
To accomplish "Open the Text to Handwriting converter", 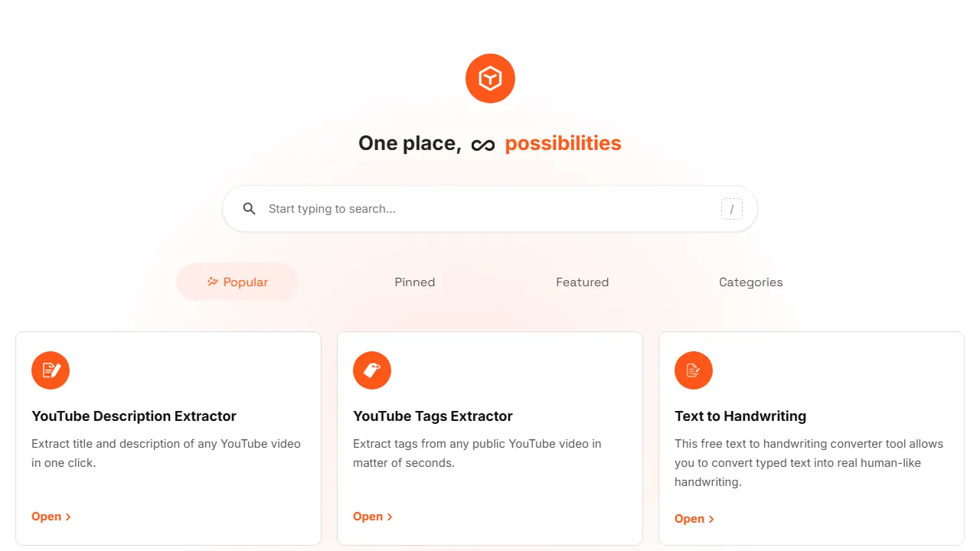I will tap(689, 518).
